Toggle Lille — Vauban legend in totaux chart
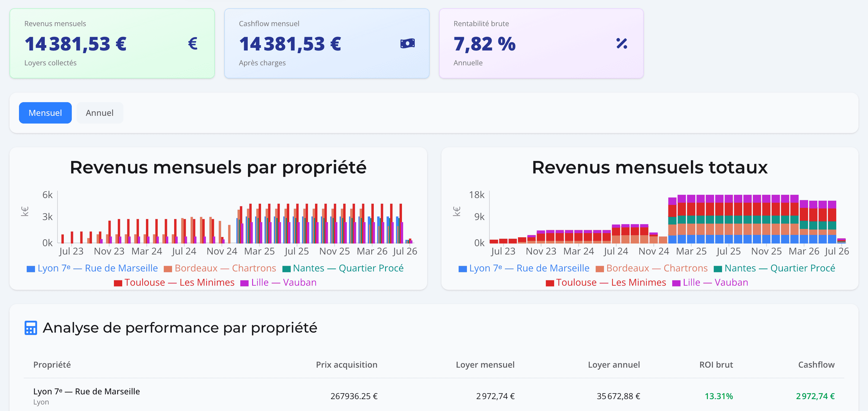 710,282
